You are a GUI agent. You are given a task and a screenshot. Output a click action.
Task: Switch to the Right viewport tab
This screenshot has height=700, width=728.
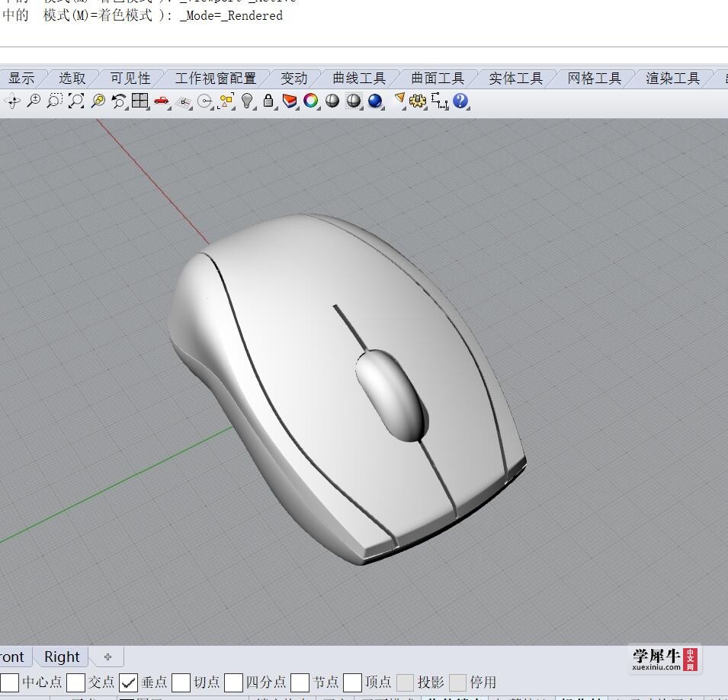pyautogui.click(x=62, y=657)
